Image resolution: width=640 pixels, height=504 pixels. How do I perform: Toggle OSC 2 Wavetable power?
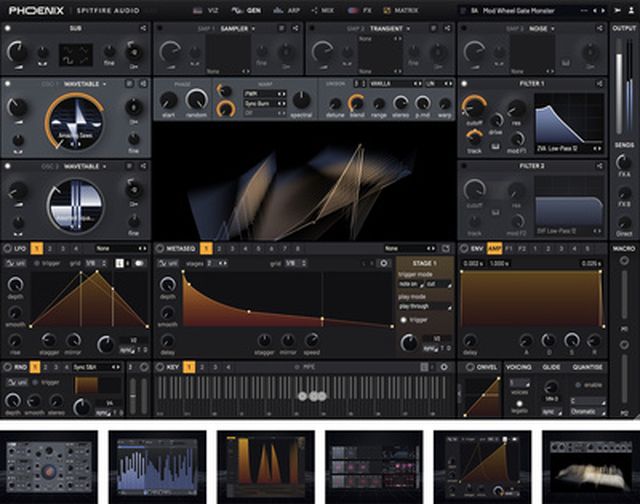click(x=7, y=166)
